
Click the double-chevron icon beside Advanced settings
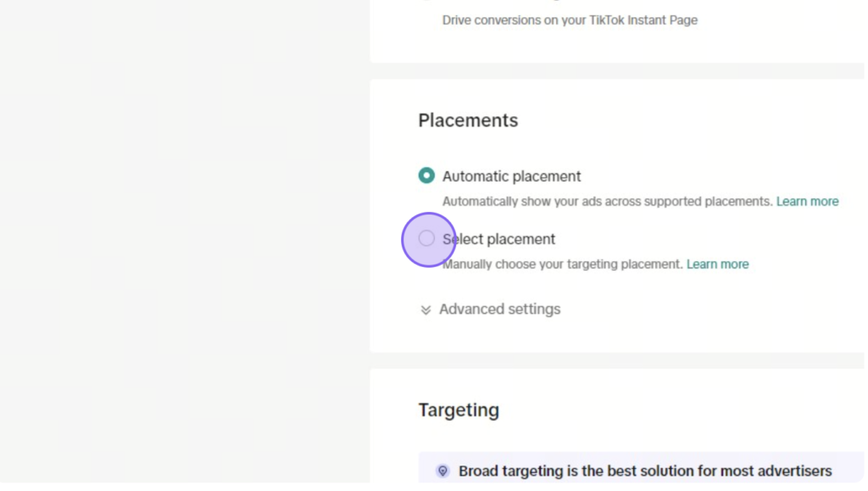[x=426, y=310]
